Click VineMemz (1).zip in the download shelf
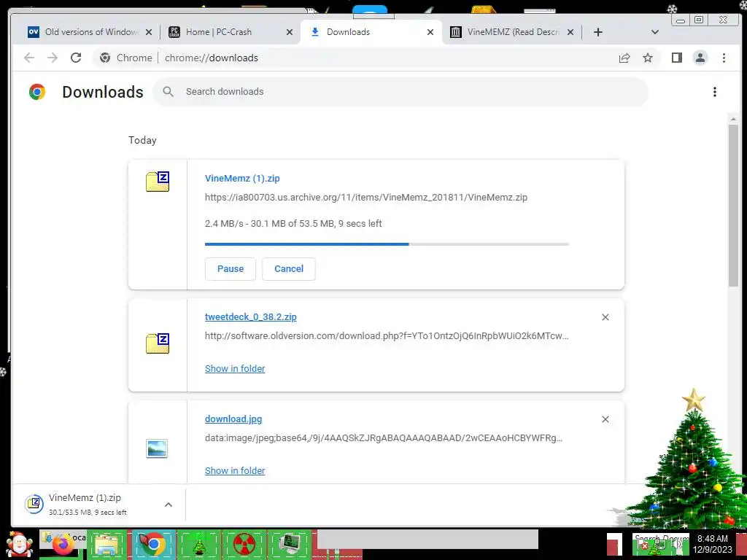Screen dimensions: 747x560 coord(85,497)
